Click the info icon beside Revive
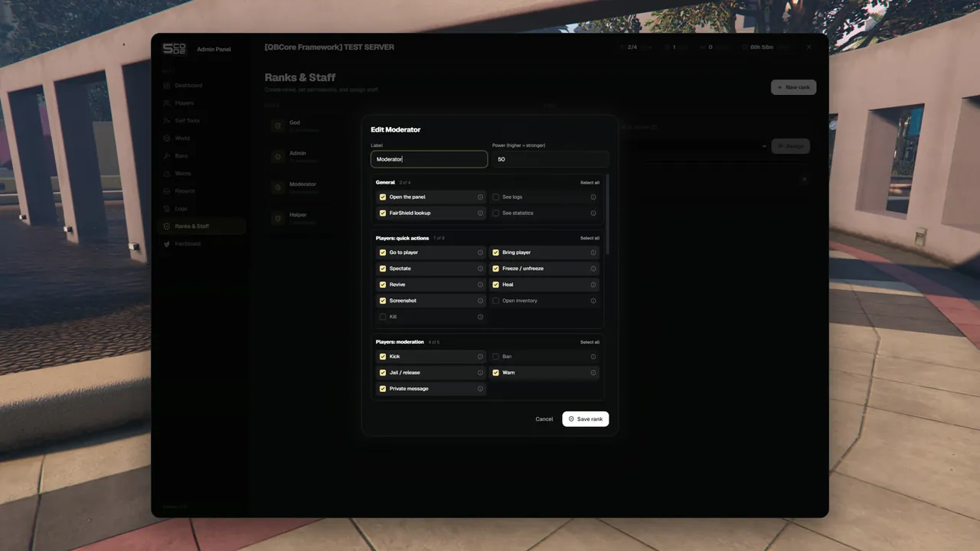This screenshot has height=551, width=980. tap(481, 285)
